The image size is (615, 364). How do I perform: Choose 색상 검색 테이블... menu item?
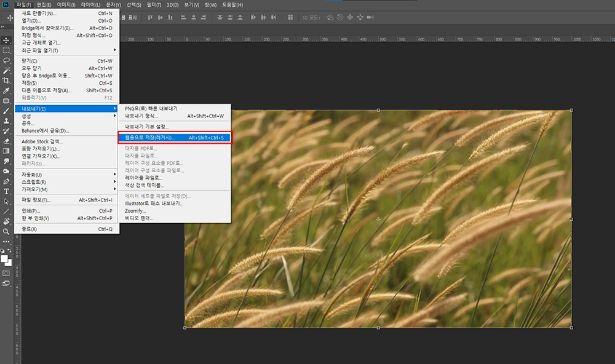tap(175, 185)
